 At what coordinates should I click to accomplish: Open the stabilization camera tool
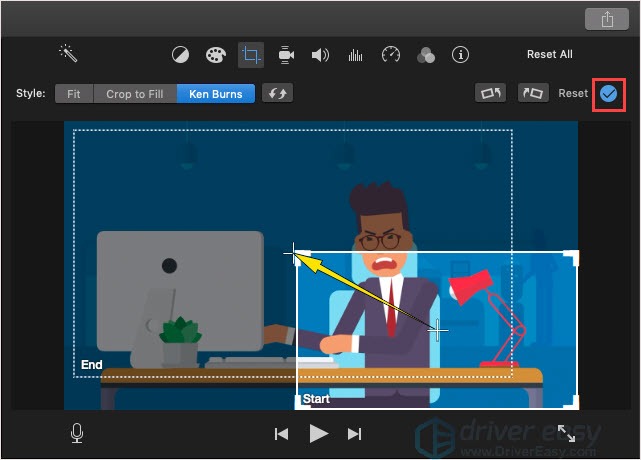(286, 55)
